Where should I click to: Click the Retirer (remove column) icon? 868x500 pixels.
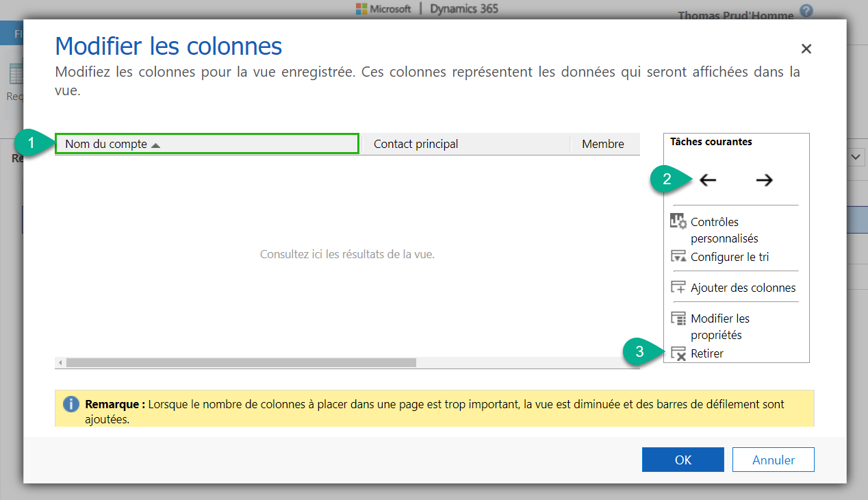click(x=678, y=353)
